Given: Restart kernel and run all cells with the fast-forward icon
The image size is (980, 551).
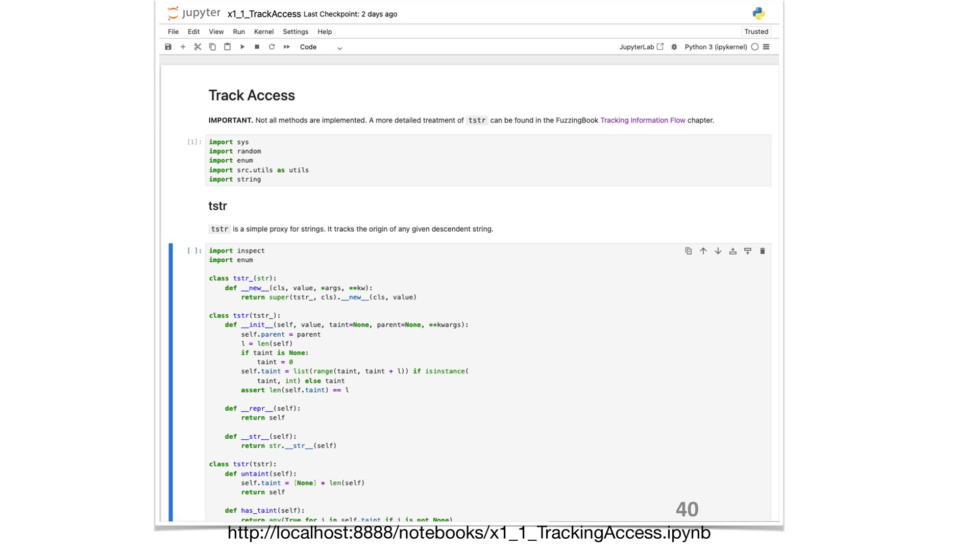Looking at the screenshot, I should coord(287,47).
